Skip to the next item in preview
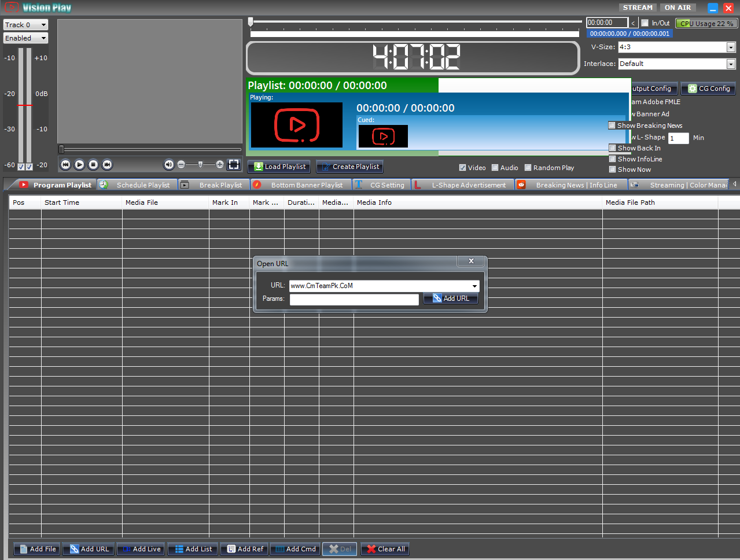The width and height of the screenshot is (740, 560). tap(107, 165)
